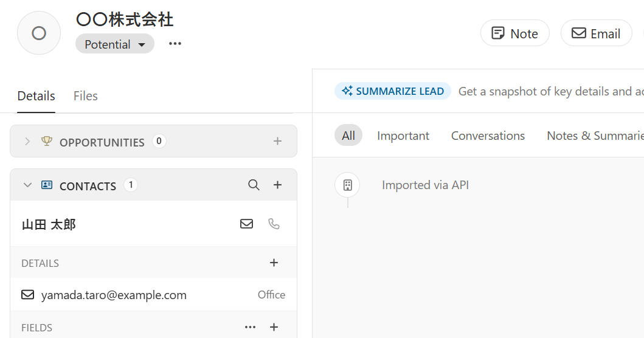Open FIELDS section more options menu
The image size is (644, 338).
point(250,327)
